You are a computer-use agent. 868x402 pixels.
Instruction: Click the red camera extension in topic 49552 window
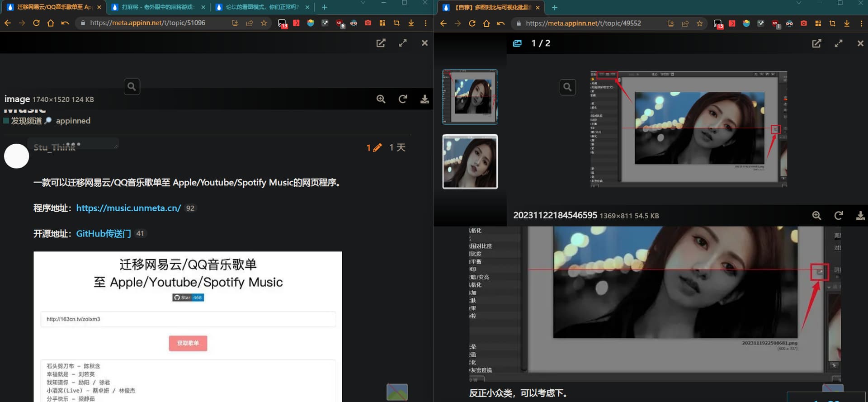[803, 23]
